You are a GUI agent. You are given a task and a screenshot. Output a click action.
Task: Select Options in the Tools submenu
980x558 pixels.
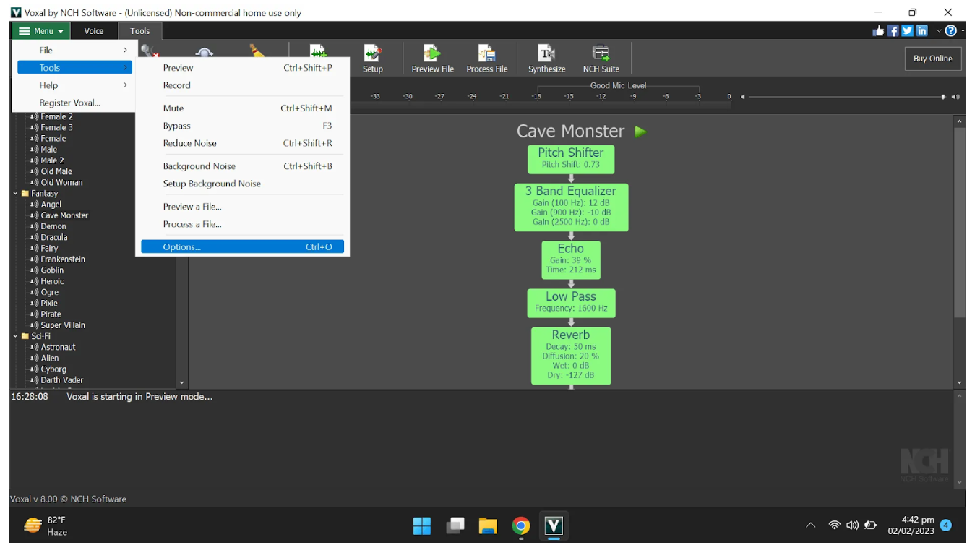pyautogui.click(x=242, y=247)
